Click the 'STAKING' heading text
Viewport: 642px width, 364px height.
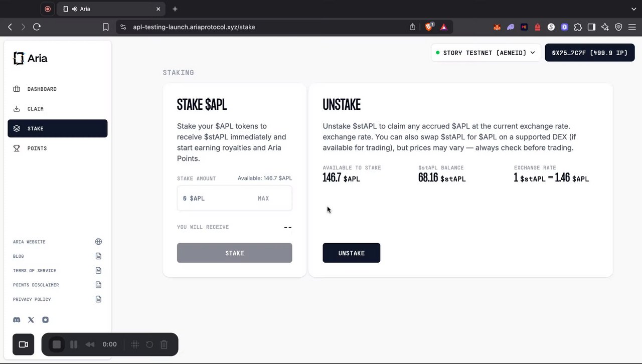tap(178, 73)
